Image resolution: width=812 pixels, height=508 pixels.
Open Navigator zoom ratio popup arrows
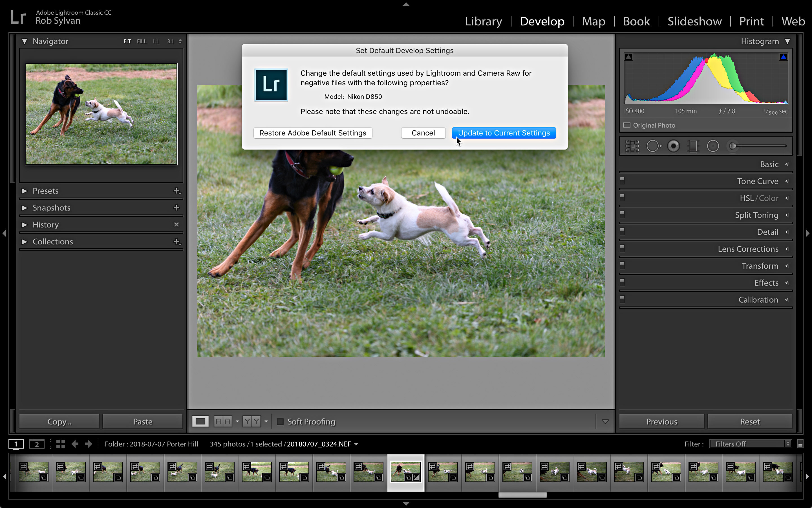(x=180, y=41)
